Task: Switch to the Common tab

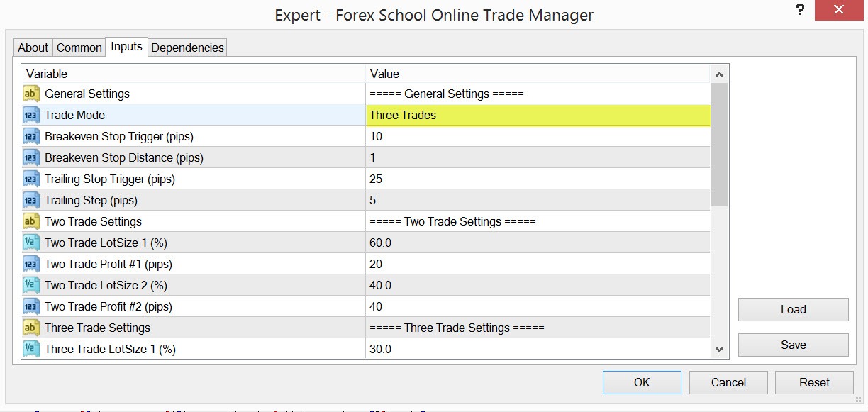Action: [x=79, y=48]
